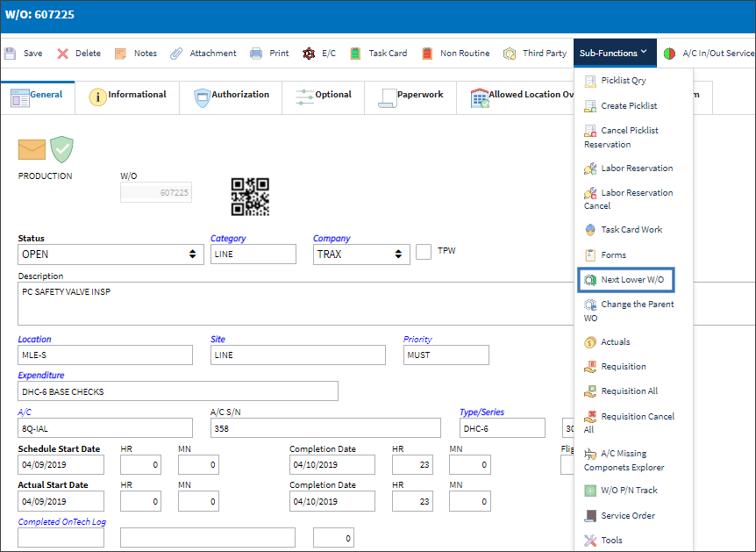
Task: Click the Task Card Work hardhat icon
Action: point(590,230)
